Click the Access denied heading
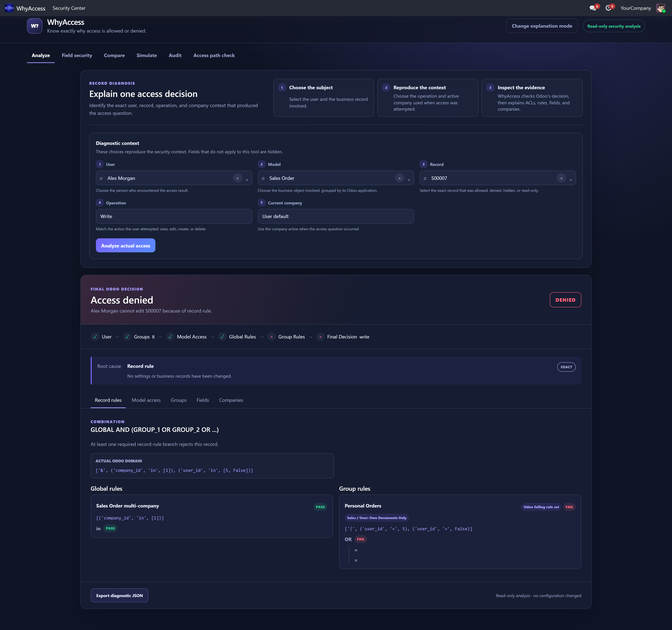The image size is (672, 630). [x=122, y=300]
